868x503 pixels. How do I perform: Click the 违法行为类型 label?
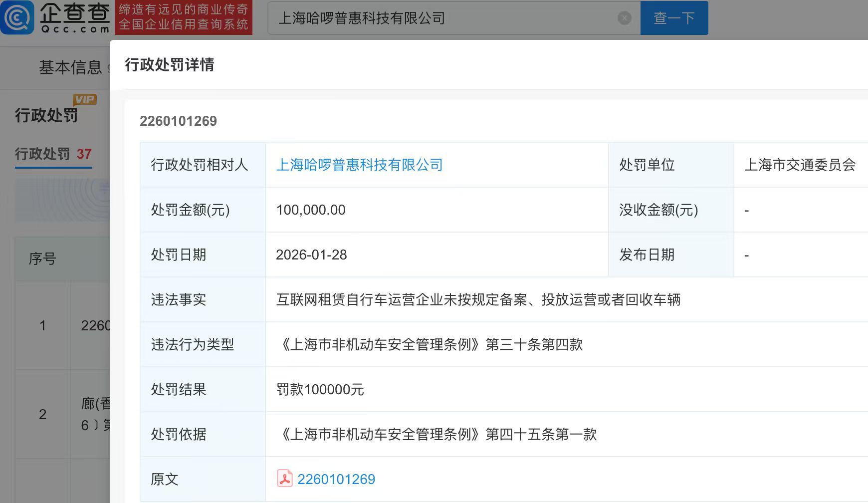coord(193,344)
